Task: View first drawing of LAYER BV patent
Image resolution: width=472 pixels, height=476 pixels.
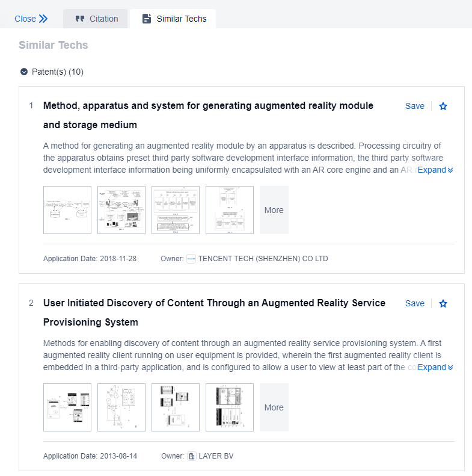Action: 67,407
